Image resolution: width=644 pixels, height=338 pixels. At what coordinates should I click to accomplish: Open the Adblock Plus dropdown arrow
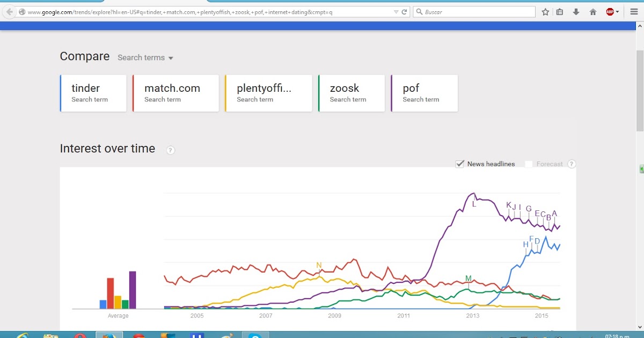point(618,12)
